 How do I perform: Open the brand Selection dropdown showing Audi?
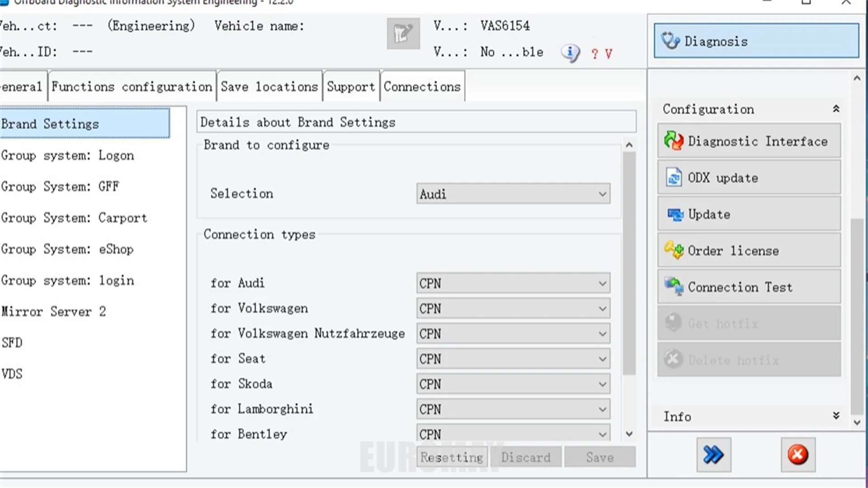(x=513, y=194)
